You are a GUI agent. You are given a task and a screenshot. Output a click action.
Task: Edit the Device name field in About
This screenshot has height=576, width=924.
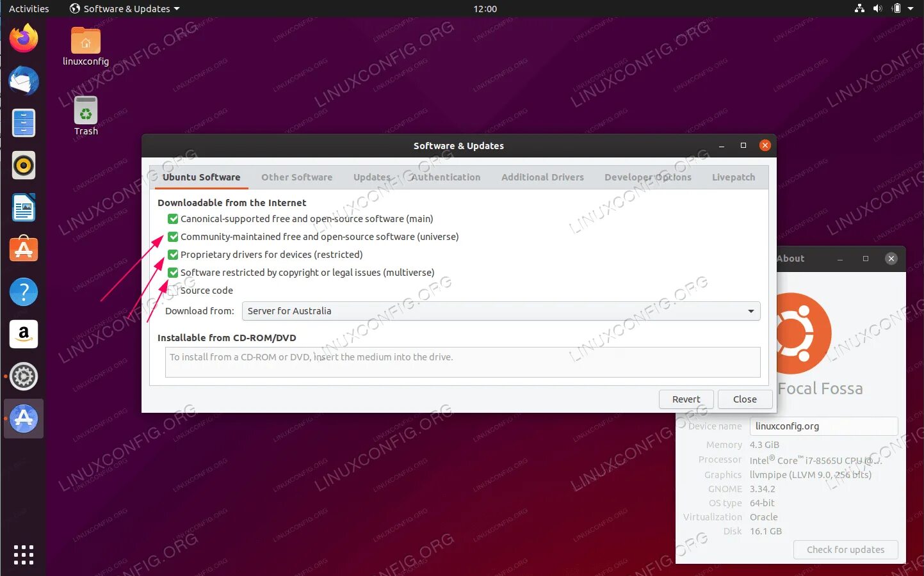[823, 426]
